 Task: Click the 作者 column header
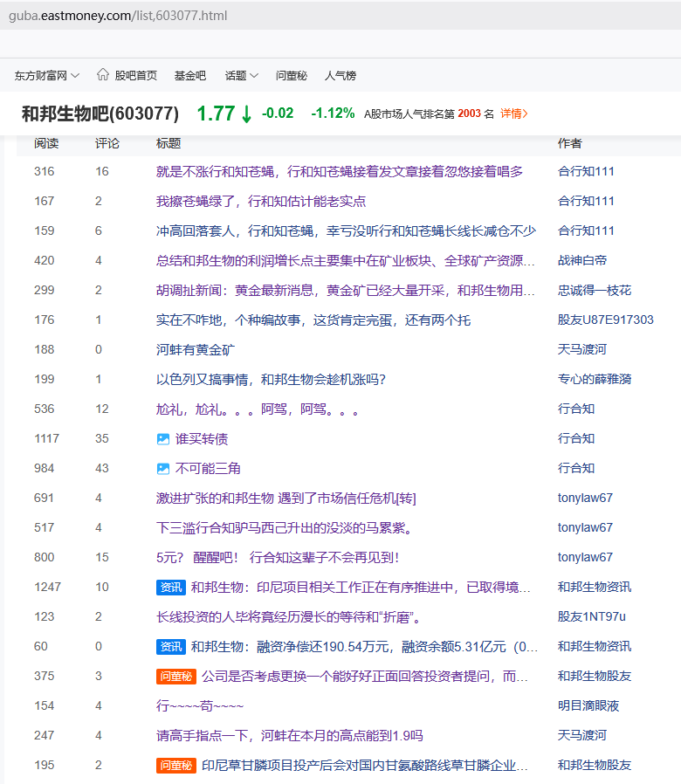[x=570, y=143]
